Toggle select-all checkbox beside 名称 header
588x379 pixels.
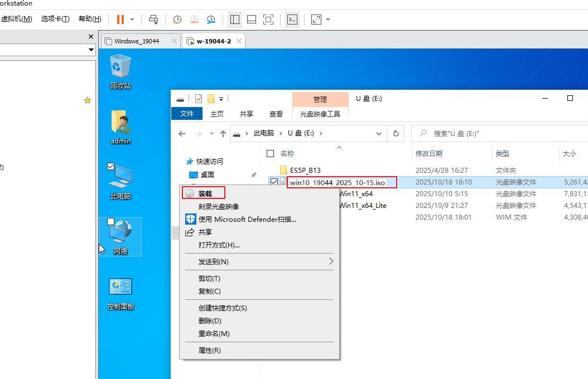click(271, 153)
